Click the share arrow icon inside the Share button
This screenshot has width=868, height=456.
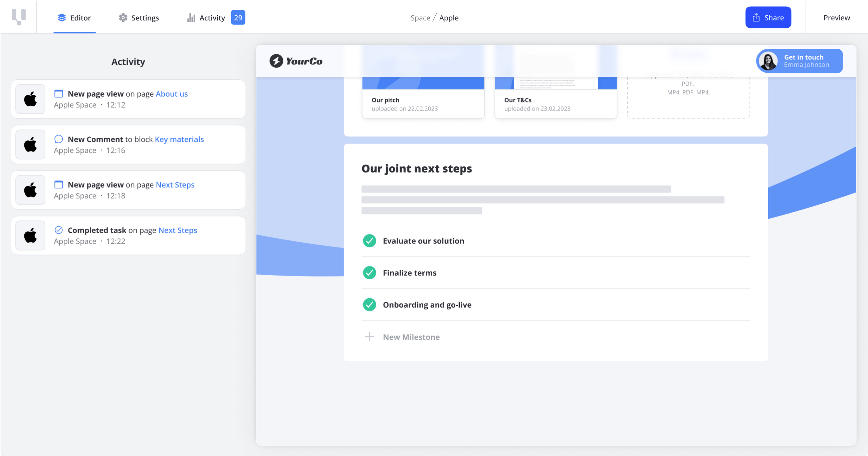(756, 17)
